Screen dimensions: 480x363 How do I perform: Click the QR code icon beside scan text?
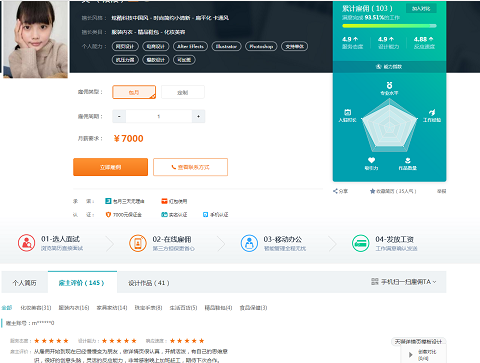375,282
